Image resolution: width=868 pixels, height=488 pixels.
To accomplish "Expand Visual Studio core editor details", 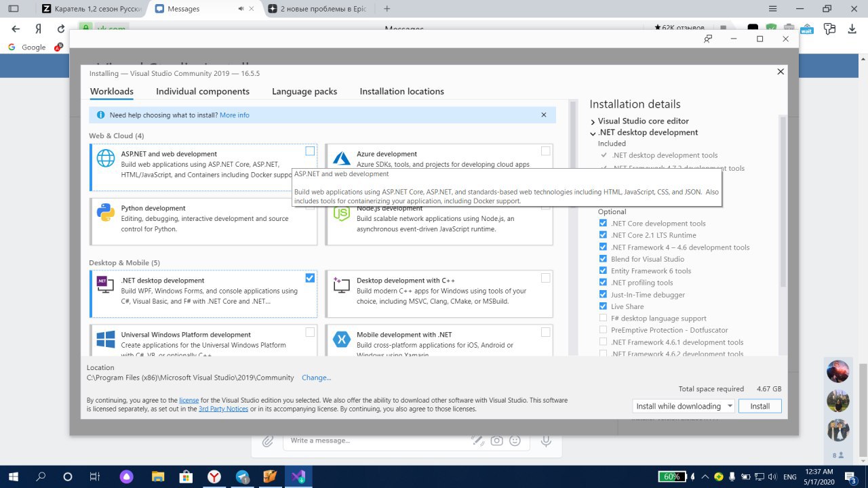I will pyautogui.click(x=593, y=121).
